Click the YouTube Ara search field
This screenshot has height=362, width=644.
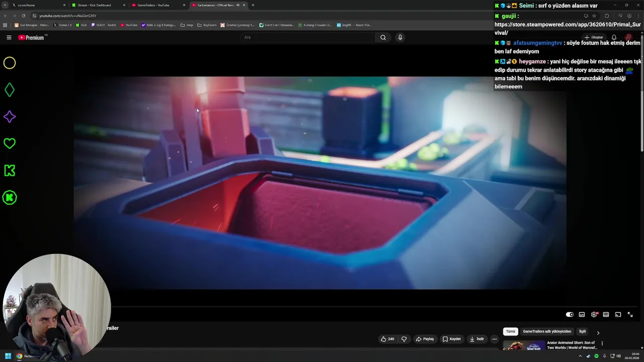(x=308, y=37)
